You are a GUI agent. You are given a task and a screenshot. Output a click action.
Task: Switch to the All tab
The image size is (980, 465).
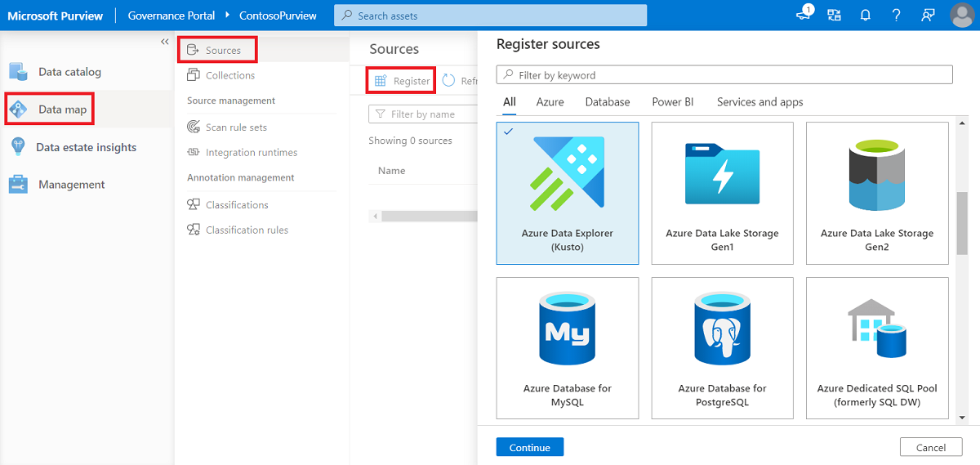point(510,102)
